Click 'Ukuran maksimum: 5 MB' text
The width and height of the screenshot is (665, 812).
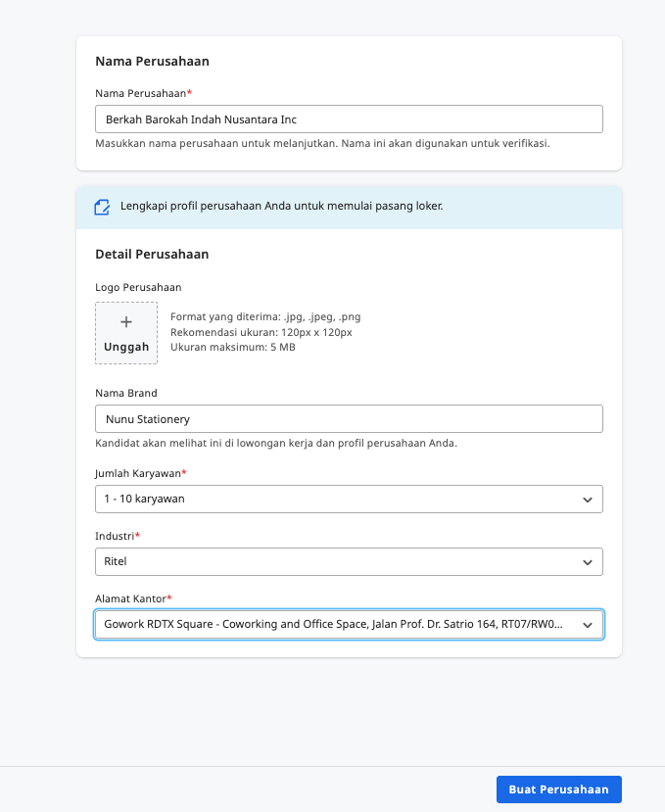tap(233, 347)
